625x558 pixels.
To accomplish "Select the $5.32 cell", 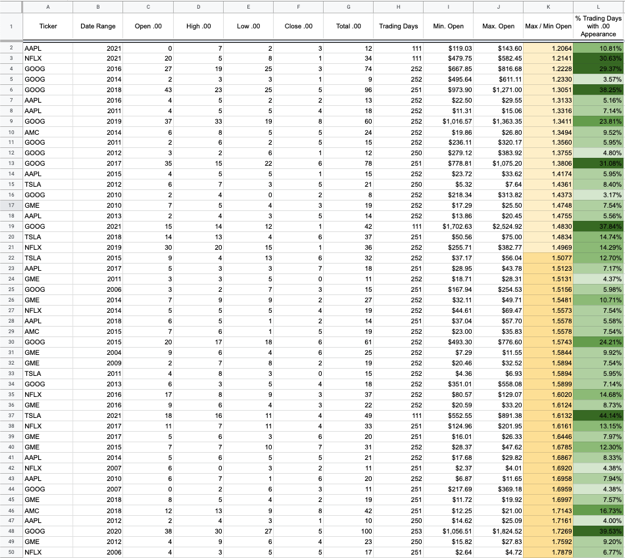I will pyautogui.click(x=448, y=185).
